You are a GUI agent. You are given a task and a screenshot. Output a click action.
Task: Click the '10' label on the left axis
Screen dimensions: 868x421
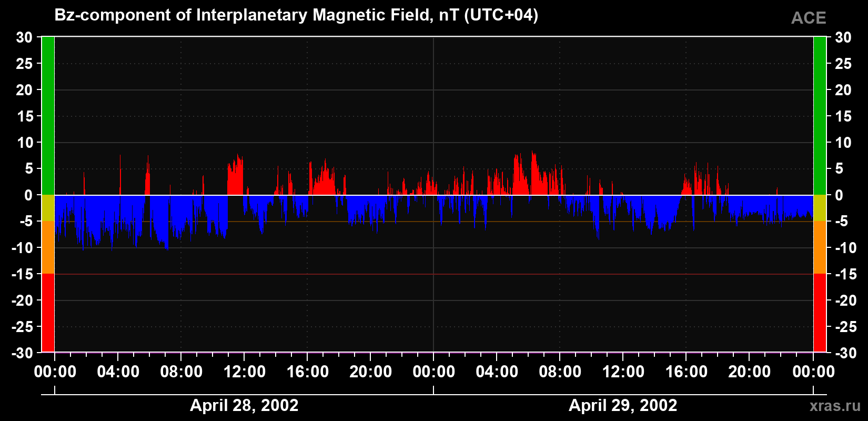point(24,143)
